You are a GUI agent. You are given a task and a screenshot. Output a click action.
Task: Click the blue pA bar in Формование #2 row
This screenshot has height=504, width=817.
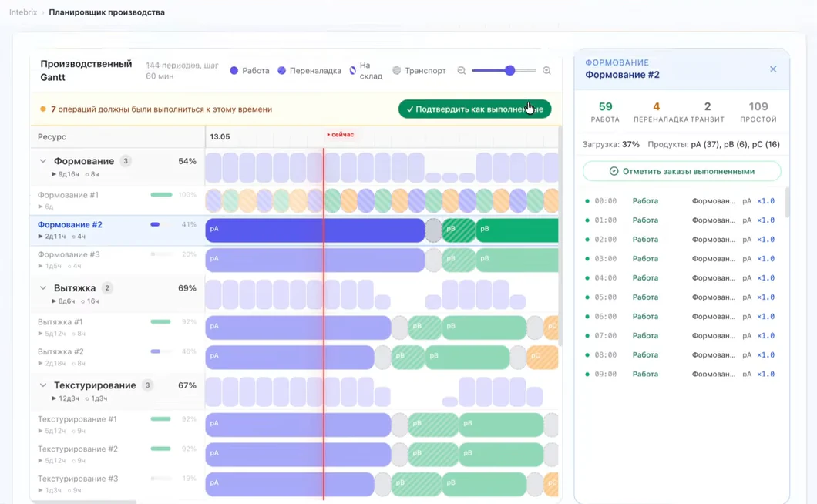click(x=315, y=230)
